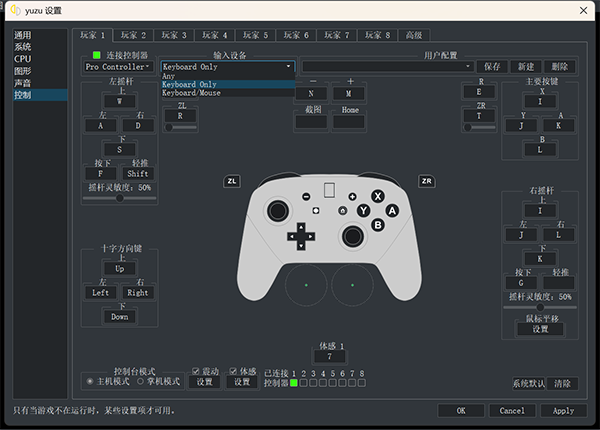Click the Y button on the controller image
The image size is (600, 430).
pyautogui.click(x=363, y=211)
